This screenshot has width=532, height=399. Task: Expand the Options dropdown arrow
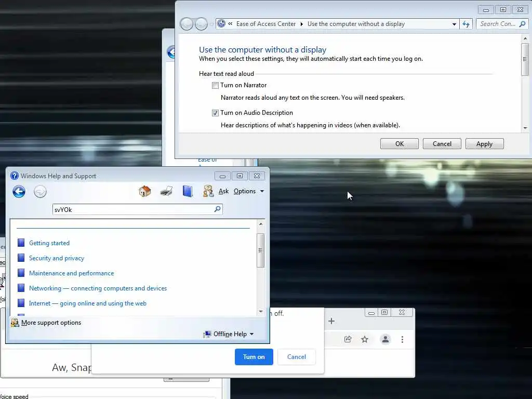(x=262, y=191)
